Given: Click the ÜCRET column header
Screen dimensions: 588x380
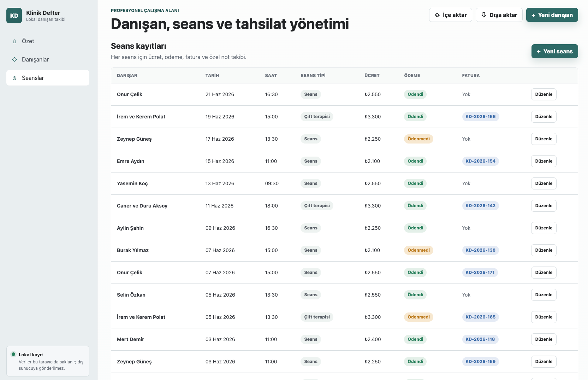Looking at the screenshot, I should (x=372, y=76).
